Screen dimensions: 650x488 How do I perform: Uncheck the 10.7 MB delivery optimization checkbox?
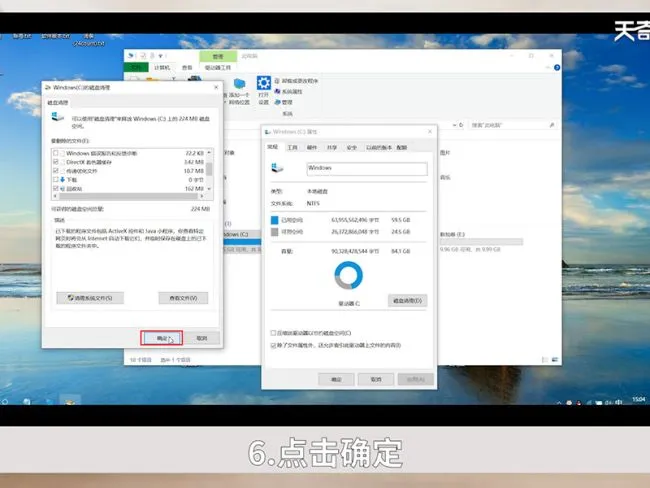(56, 170)
